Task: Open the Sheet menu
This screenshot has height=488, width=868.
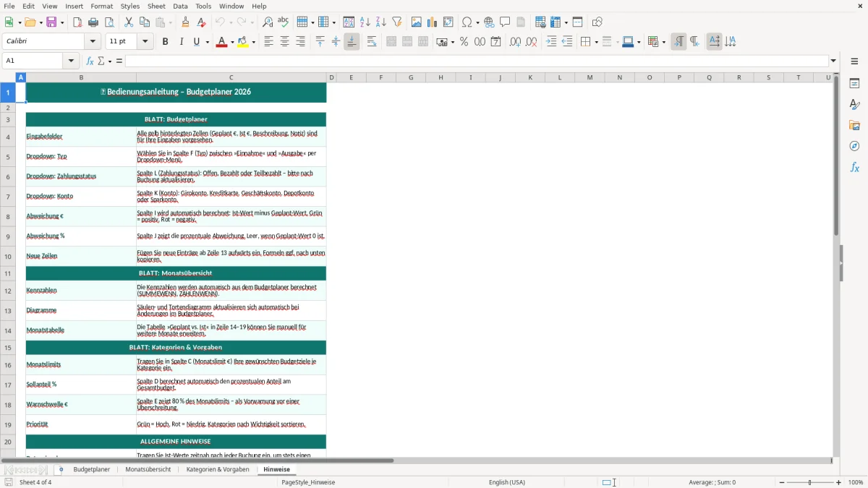Action: click(156, 6)
